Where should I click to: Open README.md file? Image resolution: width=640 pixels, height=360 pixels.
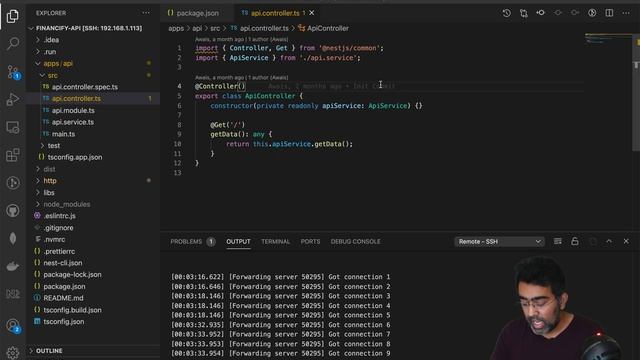click(x=63, y=298)
